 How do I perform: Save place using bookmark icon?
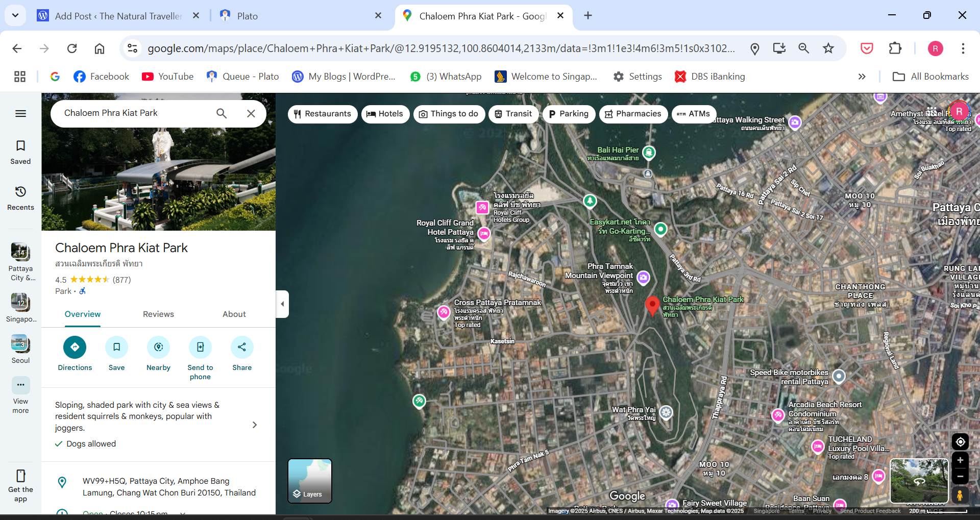point(116,348)
